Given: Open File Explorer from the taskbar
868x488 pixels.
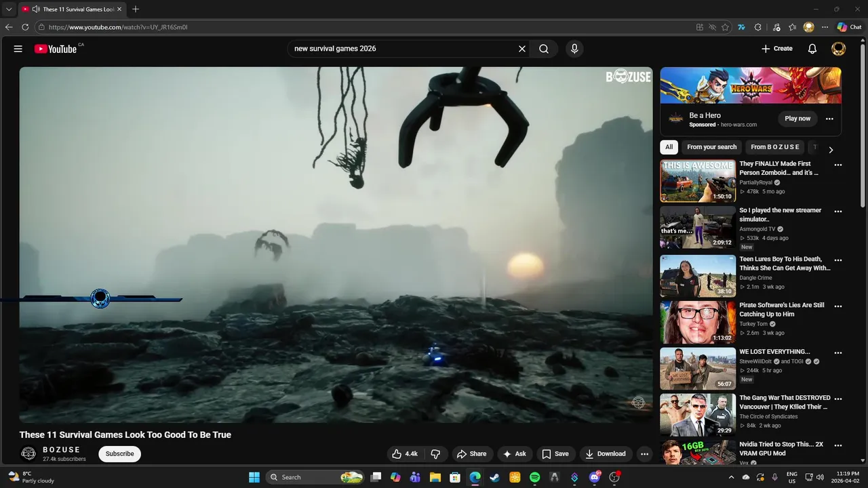Looking at the screenshot, I should (x=435, y=477).
